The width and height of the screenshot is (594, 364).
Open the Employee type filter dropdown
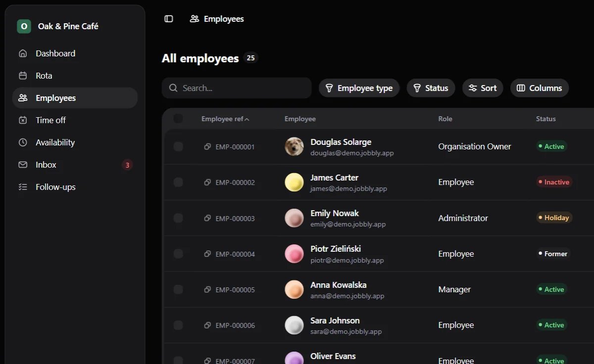[359, 88]
